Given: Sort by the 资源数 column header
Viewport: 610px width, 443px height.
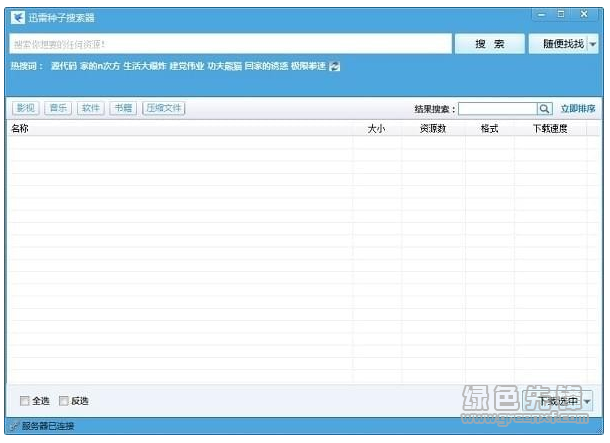Looking at the screenshot, I should click(x=433, y=128).
